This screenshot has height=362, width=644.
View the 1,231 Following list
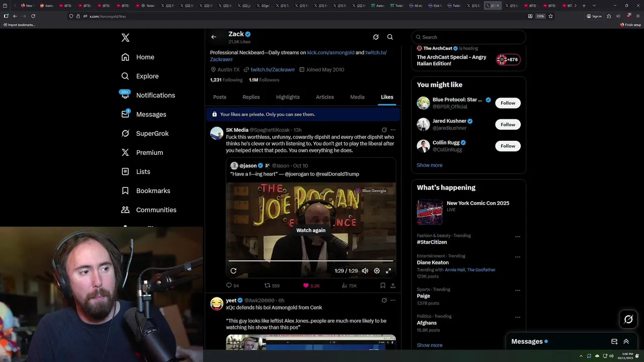(226, 80)
